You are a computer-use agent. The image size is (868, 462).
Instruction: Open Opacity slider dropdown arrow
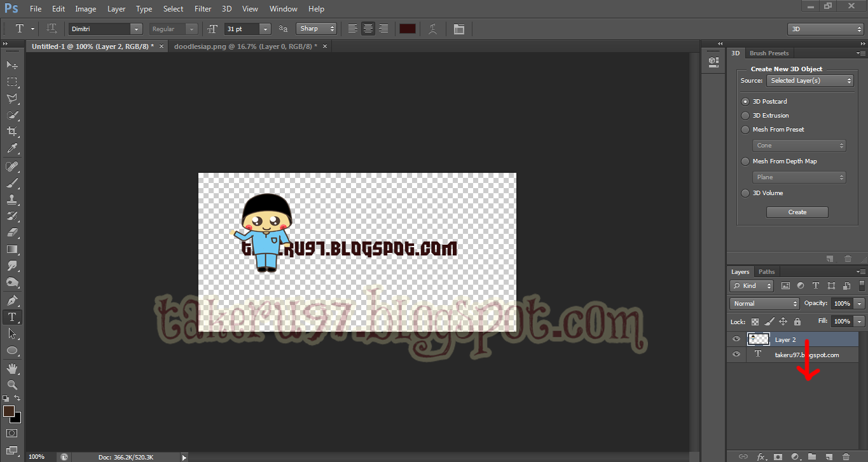860,304
